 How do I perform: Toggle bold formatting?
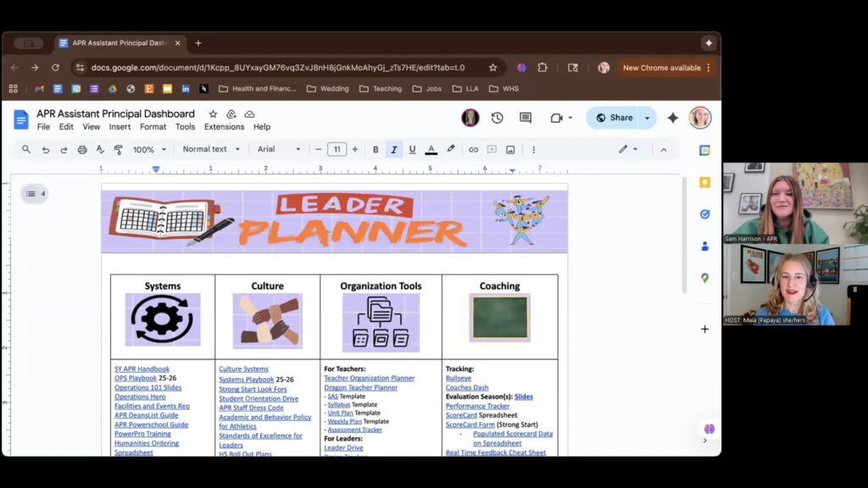(376, 149)
